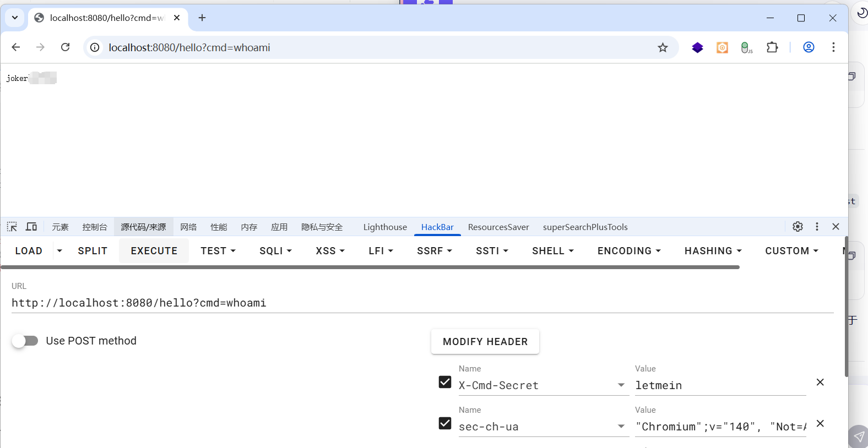Open DevTools settings gear
The image size is (868, 448).
point(798,227)
